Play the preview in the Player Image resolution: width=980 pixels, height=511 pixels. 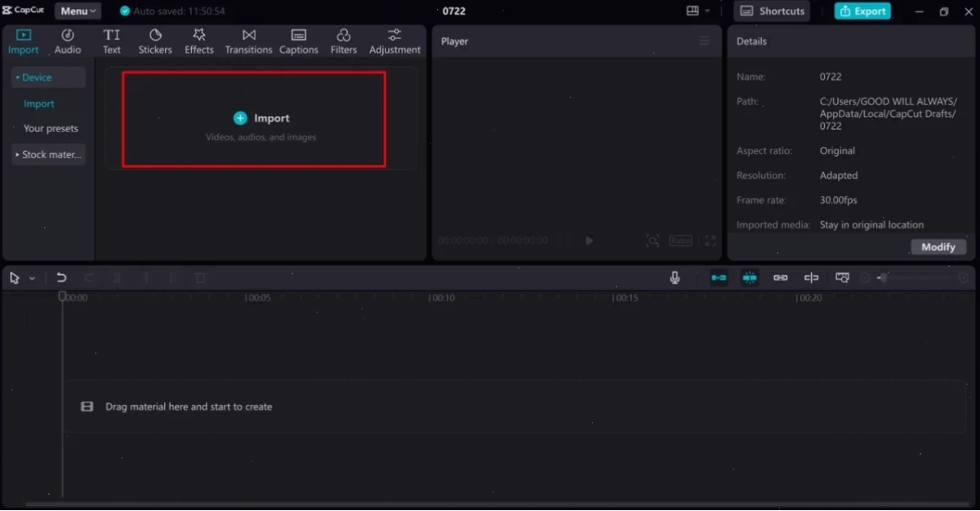[590, 241]
